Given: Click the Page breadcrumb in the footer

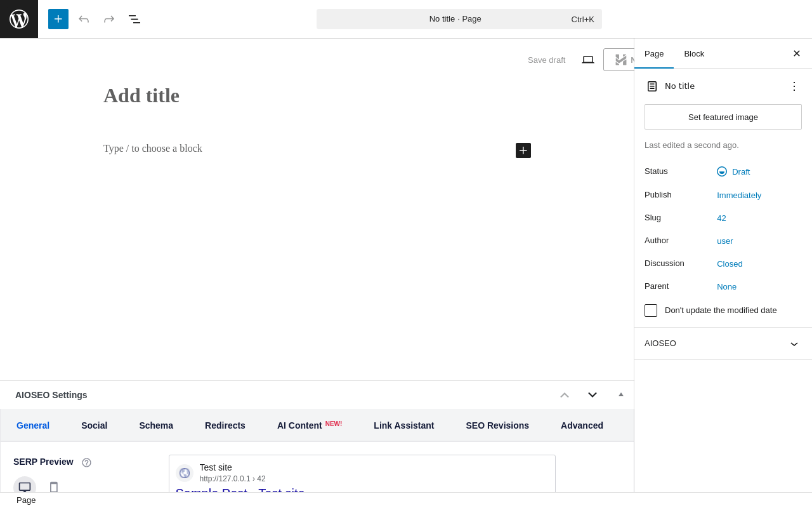Looking at the screenshot, I should [x=26, y=500].
